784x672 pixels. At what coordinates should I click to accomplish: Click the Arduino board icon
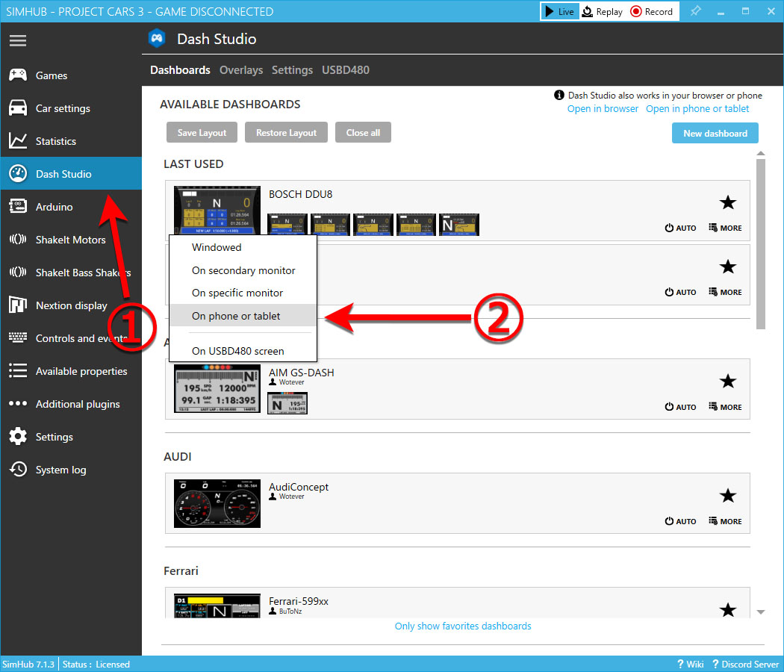pyautogui.click(x=18, y=207)
